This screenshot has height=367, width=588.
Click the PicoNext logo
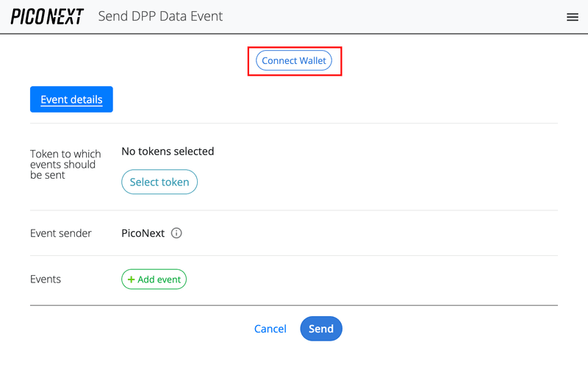click(47, 16)
